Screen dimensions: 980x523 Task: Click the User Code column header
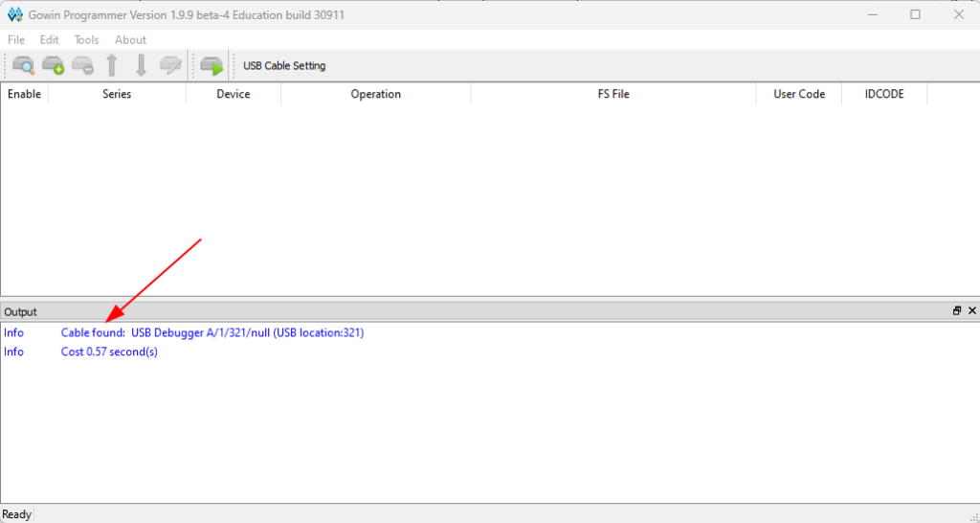click(799, 94)
